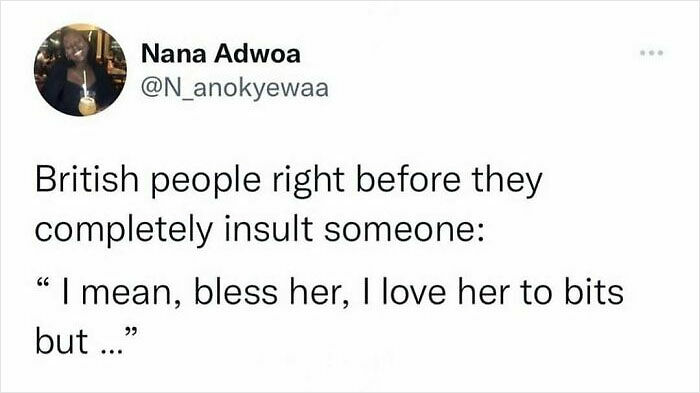Screen dimensions: 700x393
Task: Click the word "before" in the first line
Action: 408,180
